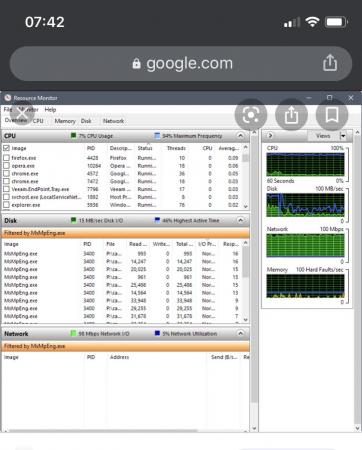Select the MsMpEng.exe row reading 33,948
Screen dimensions: 362x450
click(x=122, y=300)
